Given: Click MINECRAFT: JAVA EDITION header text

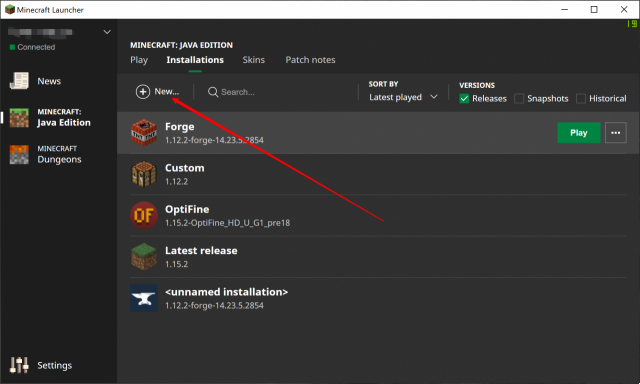Looking at the screenshot, I should 181,45.
